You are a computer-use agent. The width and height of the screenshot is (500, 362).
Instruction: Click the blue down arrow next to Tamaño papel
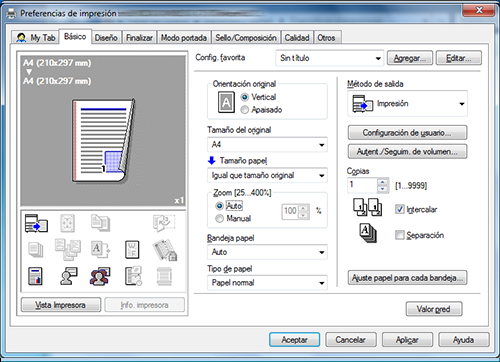coord(212,161)
